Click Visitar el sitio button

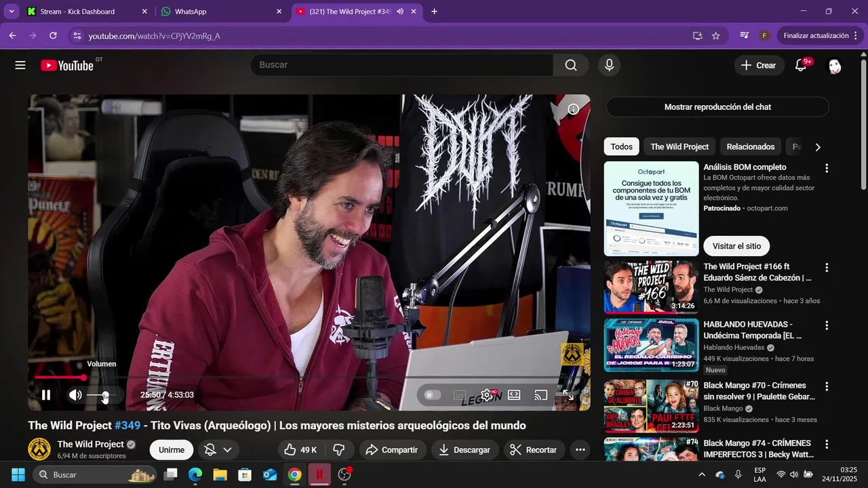click(736, 246)
